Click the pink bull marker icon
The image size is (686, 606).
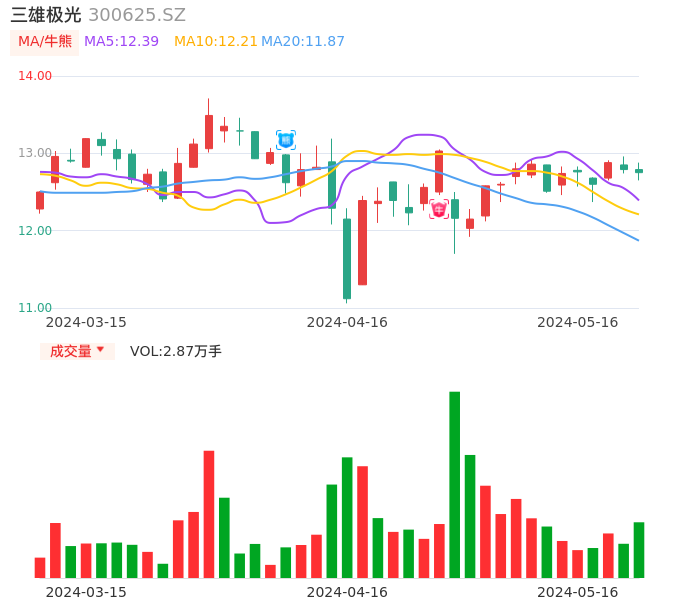[x=439, y=209]
